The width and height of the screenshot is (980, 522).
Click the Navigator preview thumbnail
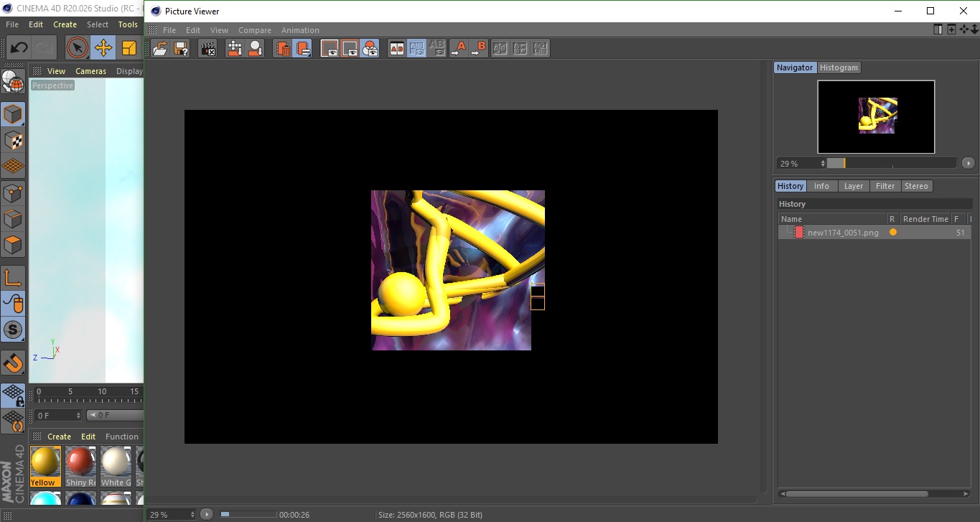(876, 116)
